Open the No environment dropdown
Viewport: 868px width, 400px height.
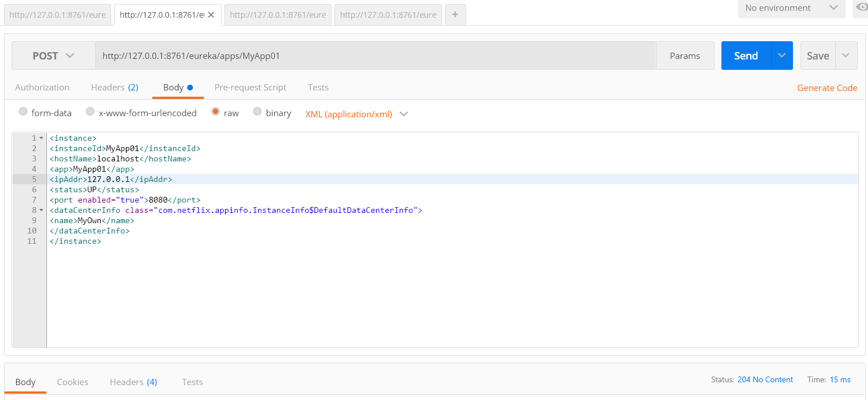(x=791, y=8)
